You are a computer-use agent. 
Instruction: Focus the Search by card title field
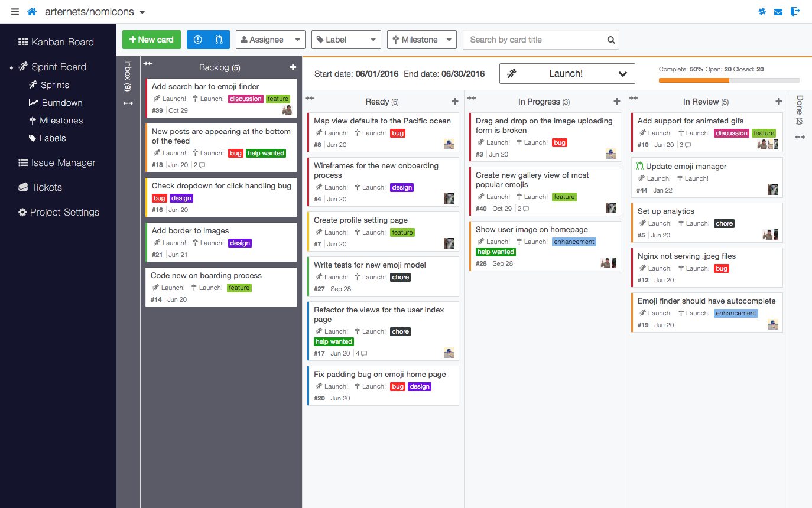point(534,40)
